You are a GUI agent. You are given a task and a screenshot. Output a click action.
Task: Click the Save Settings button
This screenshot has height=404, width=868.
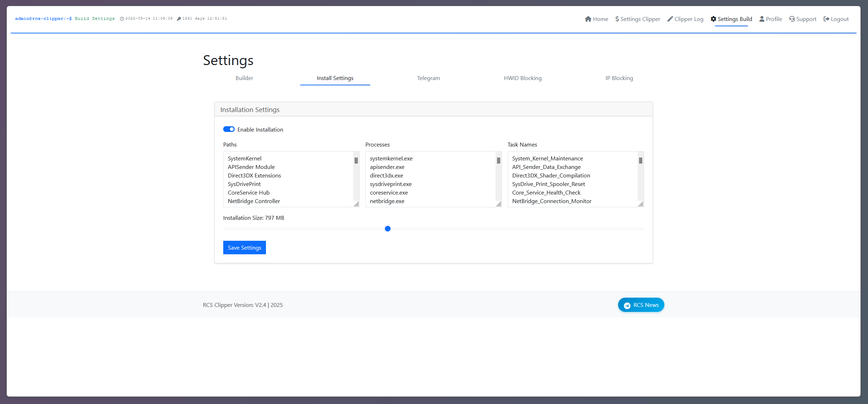[245, 248]
